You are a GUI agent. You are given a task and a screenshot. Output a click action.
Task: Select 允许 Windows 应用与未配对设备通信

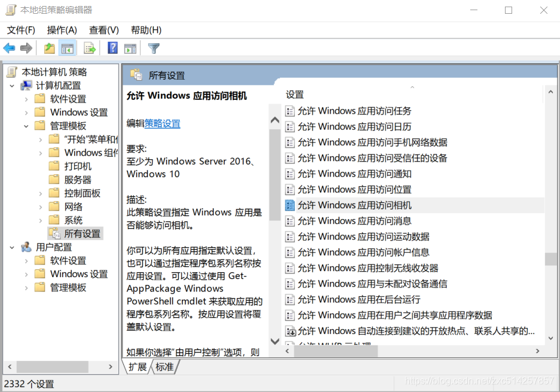click(373, 284)
